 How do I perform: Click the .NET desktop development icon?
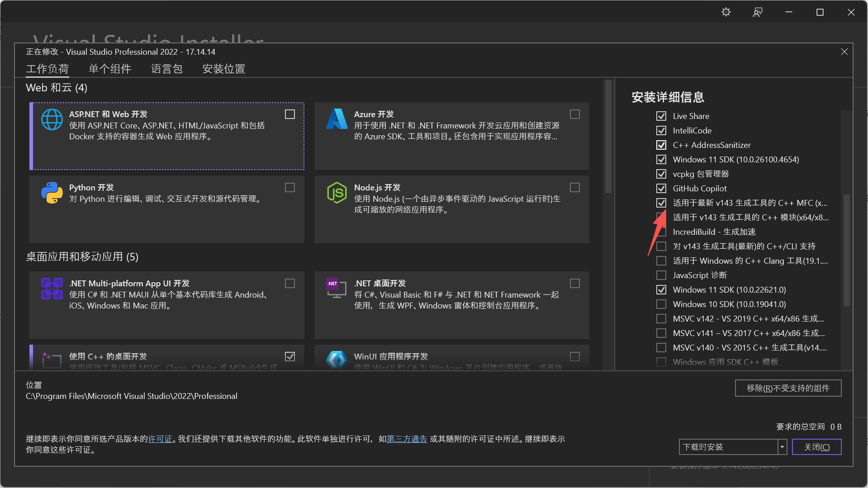[337, 288]
